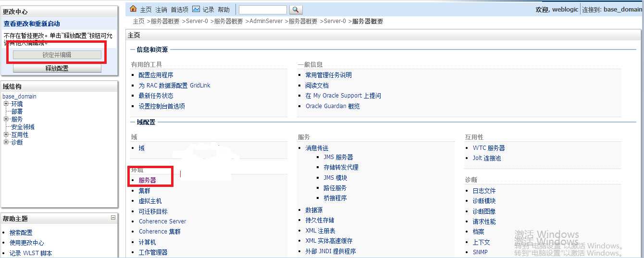Open 常用管理任务说明 link
Screen dimensions: 644x258
point(329,75)
